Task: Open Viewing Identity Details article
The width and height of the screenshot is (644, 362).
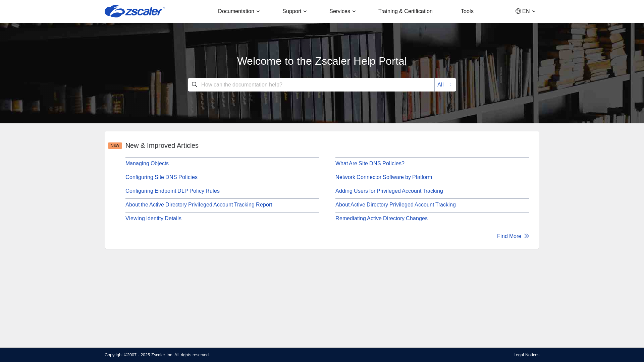Action: pyautogui.click(x=153, y=219)
